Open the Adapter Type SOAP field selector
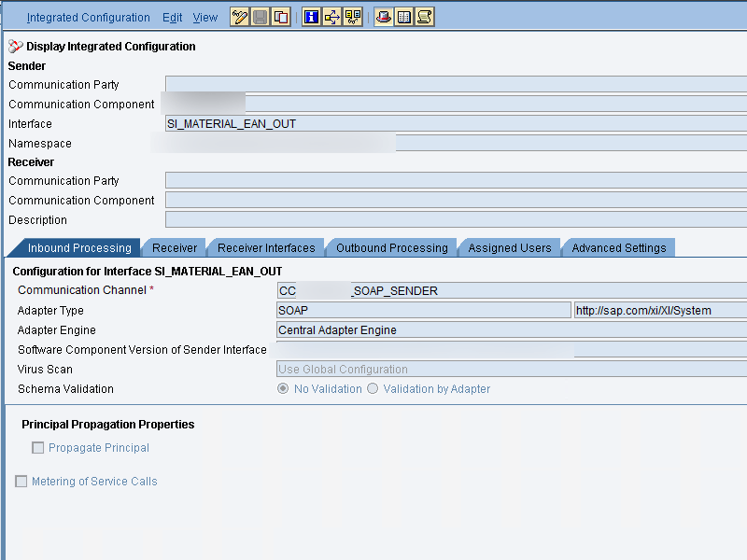 [x=420, y=310]
